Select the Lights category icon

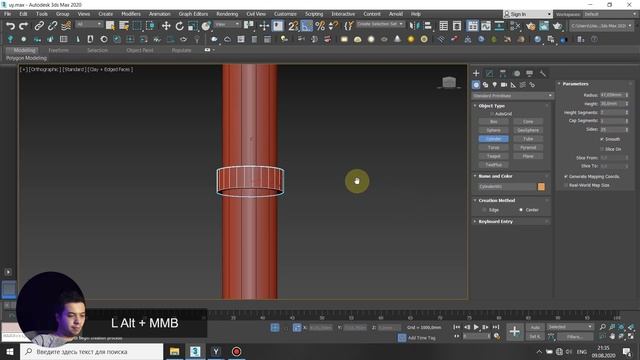495,85
